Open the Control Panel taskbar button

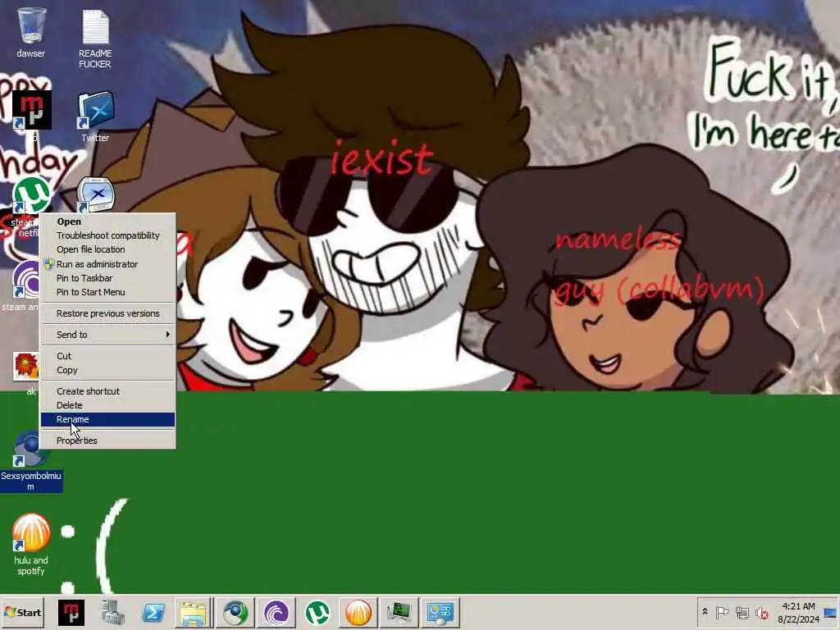coord(441,612)
